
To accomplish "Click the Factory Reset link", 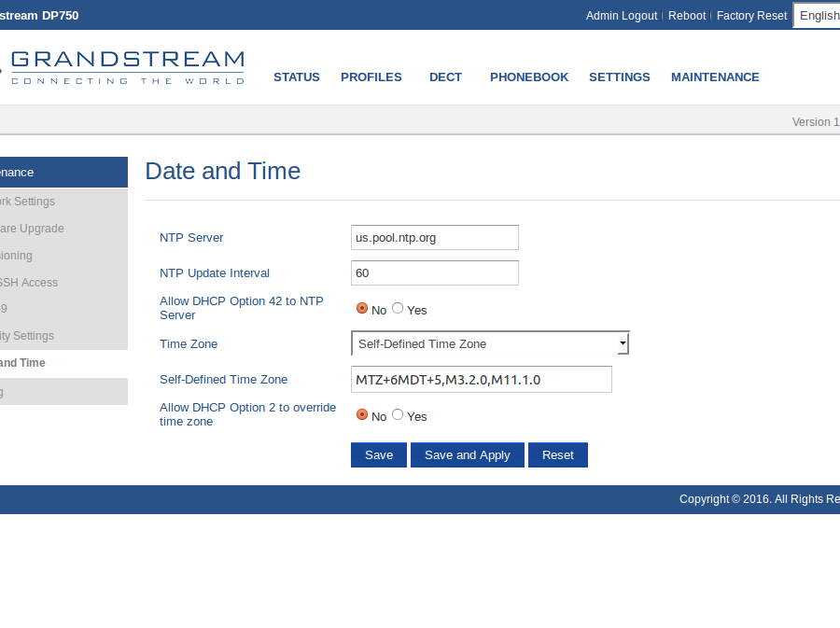I will click(751, 16).
